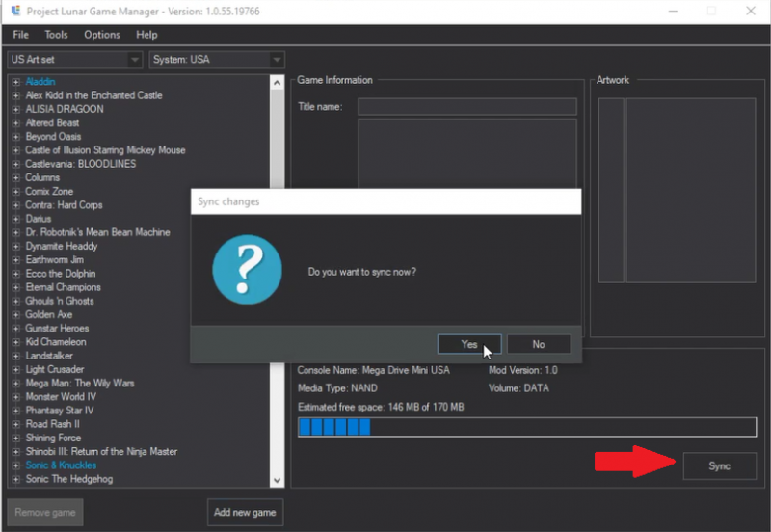Screen dimensions: 771x532
Task: Select Road Rash II game
Action: point(52,424)
